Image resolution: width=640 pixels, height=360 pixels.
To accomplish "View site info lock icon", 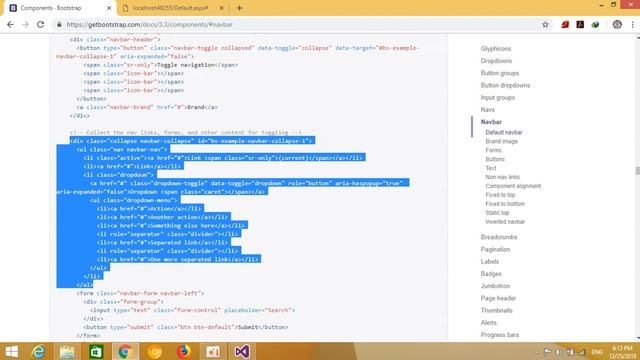I will (x=59, y=24).
